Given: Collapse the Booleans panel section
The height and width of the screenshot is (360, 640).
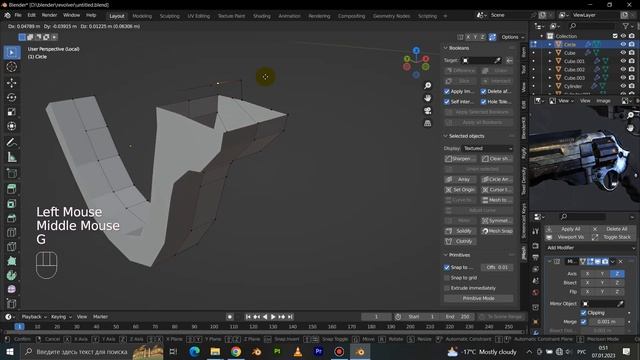Looking at the screenshot, I should pos(446,48).
